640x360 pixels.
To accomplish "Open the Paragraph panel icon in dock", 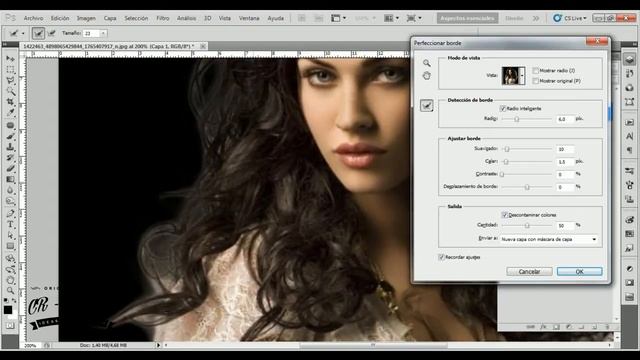I will [x=629, y=150].
